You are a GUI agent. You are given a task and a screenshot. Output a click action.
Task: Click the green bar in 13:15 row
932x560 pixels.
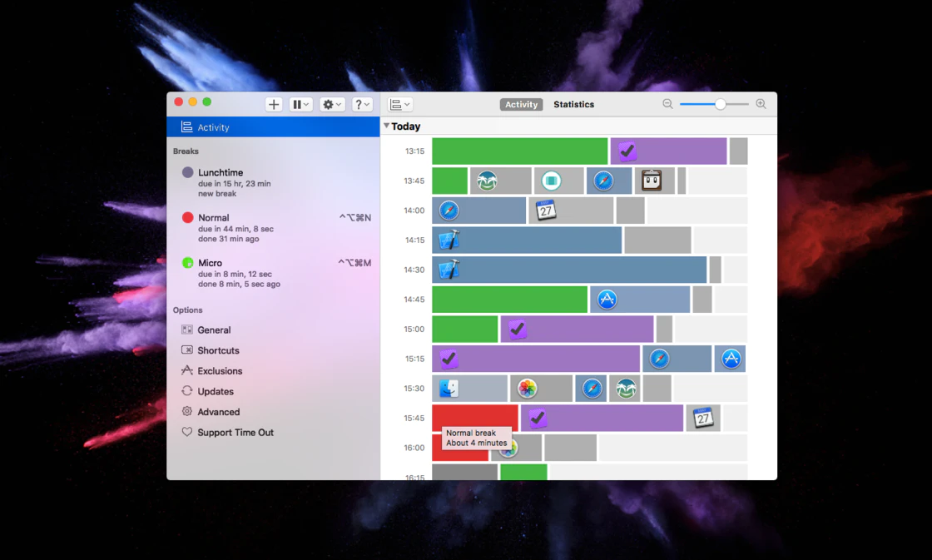tap(519, 151)
